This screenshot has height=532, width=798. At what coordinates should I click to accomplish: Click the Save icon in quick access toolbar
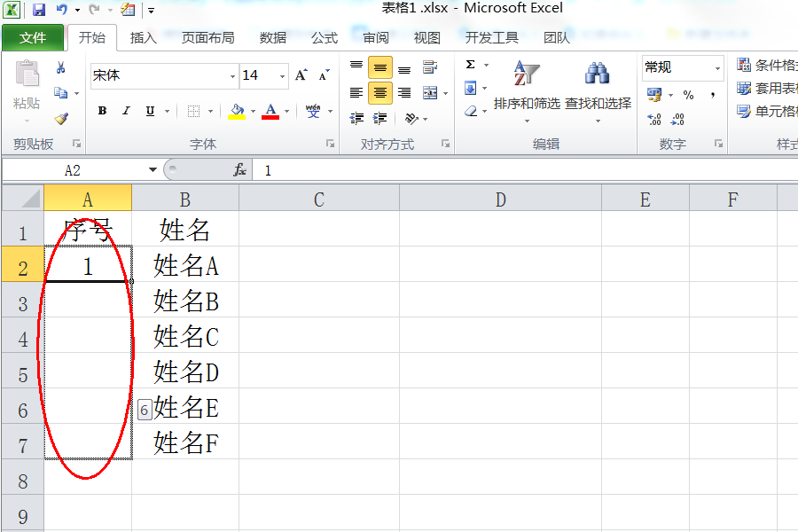click(x=39, y=9)
